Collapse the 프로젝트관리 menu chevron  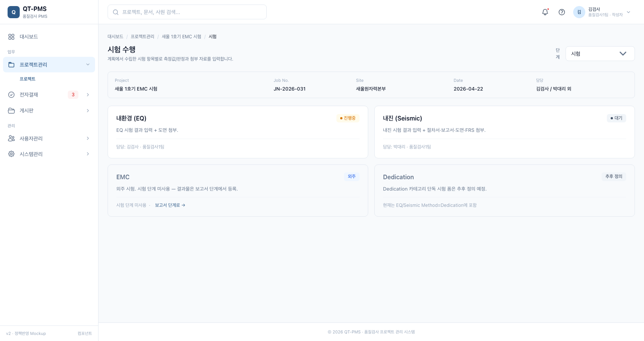[88, 64]
